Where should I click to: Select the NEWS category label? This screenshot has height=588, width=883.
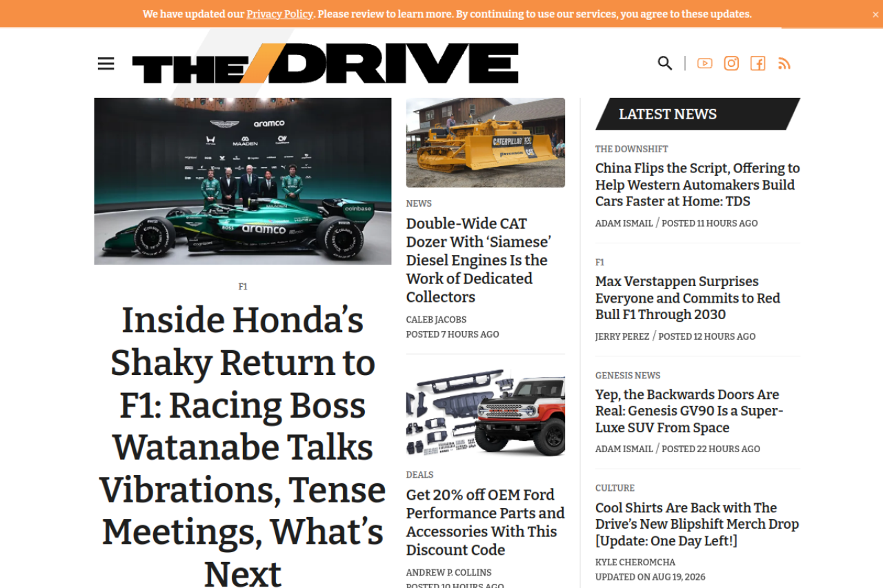(419, 203)
